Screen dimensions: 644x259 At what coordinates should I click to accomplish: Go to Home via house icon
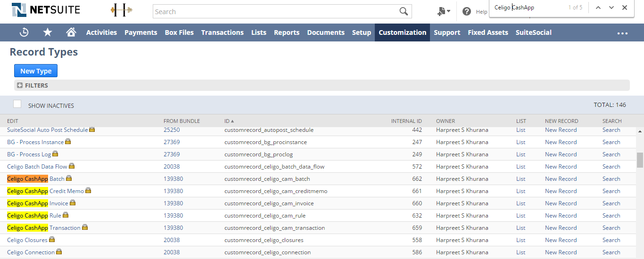(x=71, y=32)
